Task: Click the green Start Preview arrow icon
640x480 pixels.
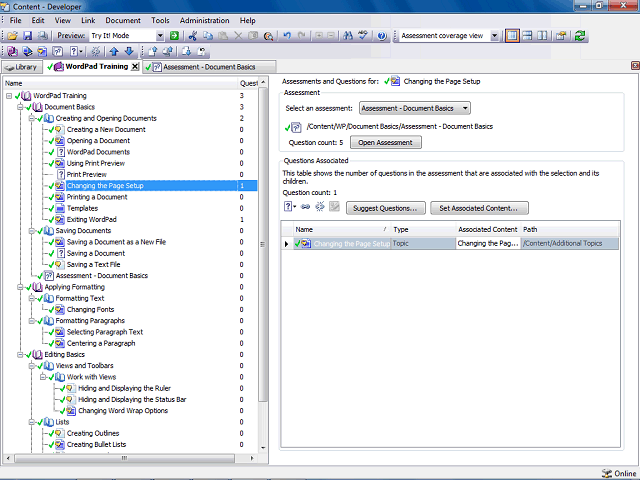Action: (174, 36)
